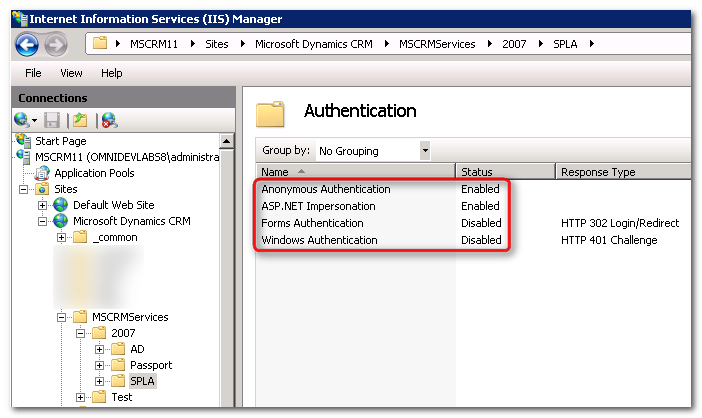Click the Sites folder globe icon
The image size is (702, 418).
click(x=42, y=189)
